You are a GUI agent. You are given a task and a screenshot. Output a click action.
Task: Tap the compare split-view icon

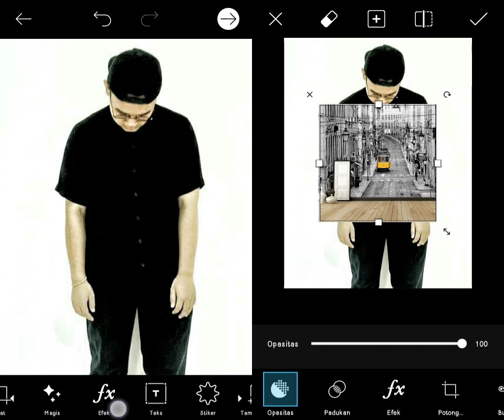point(424,19)
